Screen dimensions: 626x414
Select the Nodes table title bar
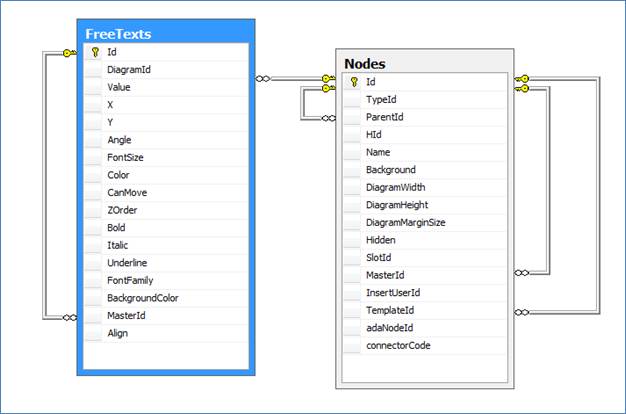click(x=424, y=63)
